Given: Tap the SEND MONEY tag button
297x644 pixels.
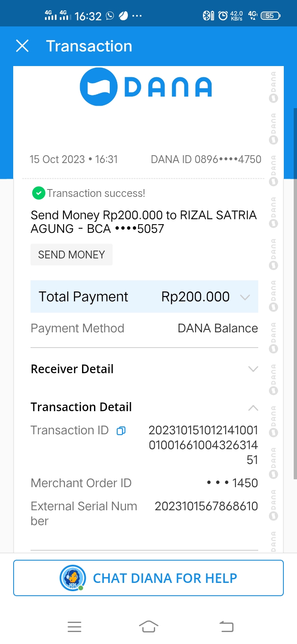Looking at the screenshot, I should (71, 255).
